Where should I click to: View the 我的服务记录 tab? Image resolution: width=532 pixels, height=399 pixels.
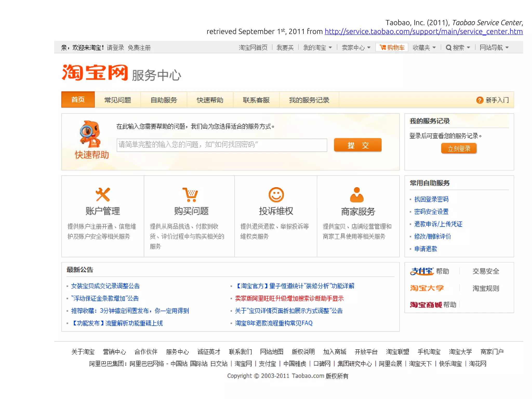coord(309,100)
